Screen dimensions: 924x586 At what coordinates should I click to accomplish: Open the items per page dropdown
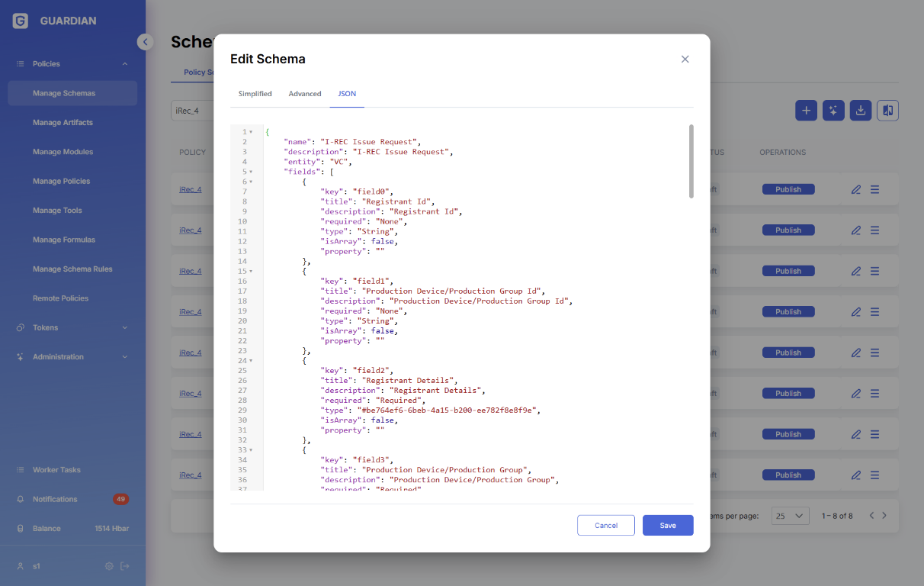[x=790, y=516]
